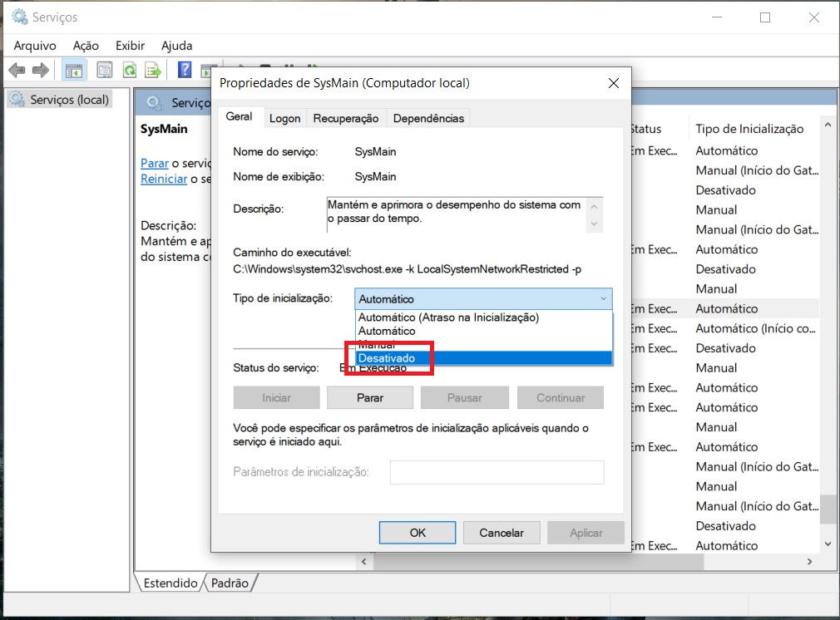840x620 pixels.
Task: Click horizontal scrollbar left arrow
Action: (364, 562)
